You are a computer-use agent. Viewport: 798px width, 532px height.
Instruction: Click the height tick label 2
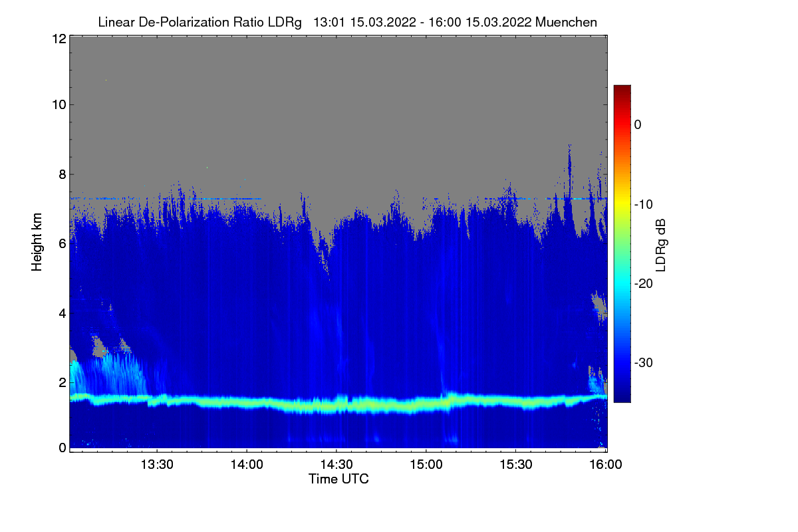[x=61, y=382]
